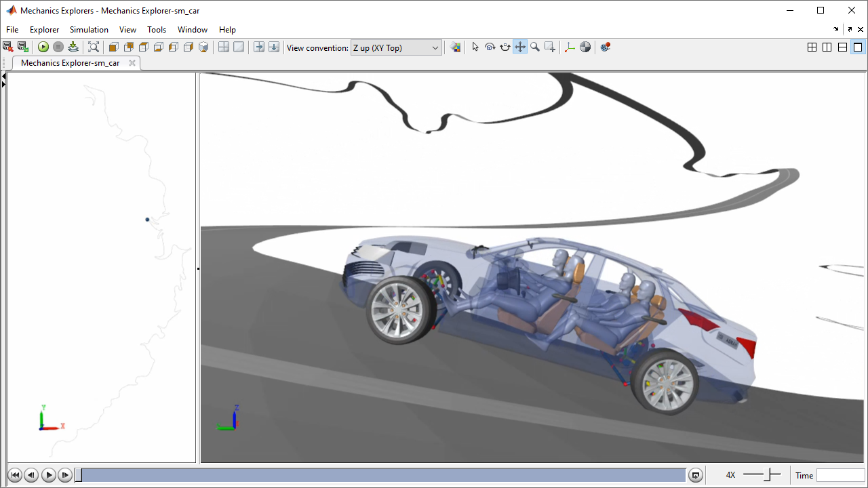Click the animation timeline progress bar
This screenshot has height=488, width=868.
coord(380,475)
